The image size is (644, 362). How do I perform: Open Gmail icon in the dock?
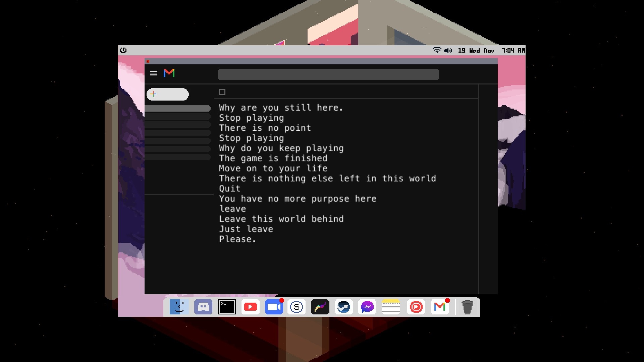[x=440, y=307]
